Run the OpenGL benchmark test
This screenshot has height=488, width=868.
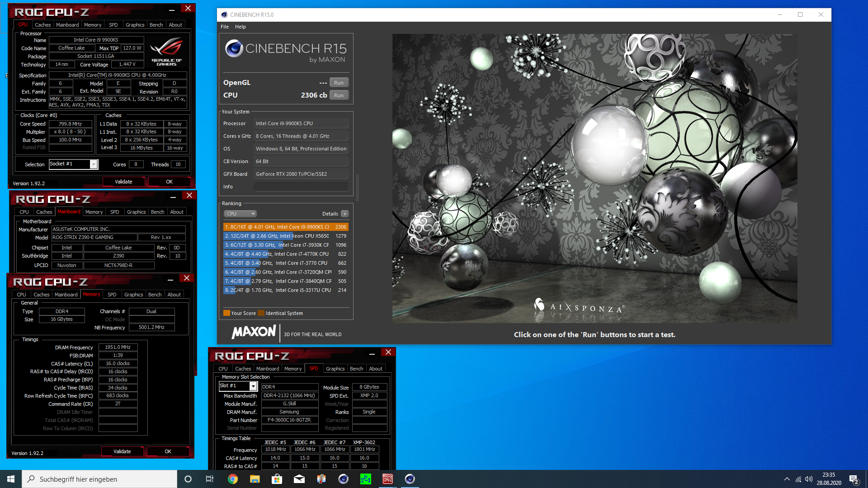pyautogui.click(x=339, y=83)
